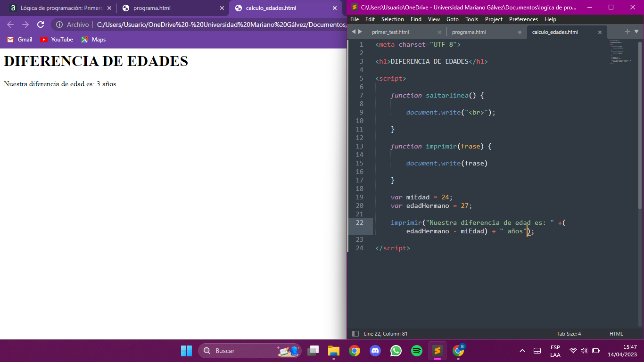
Task: Click the taskbar Buscar search box
Action: point(250,351)
